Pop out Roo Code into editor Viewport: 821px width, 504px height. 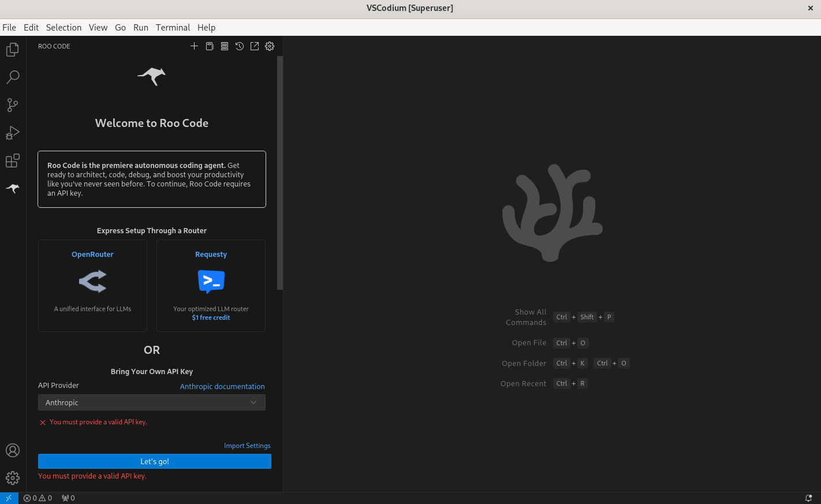click(x=255, y=46)
